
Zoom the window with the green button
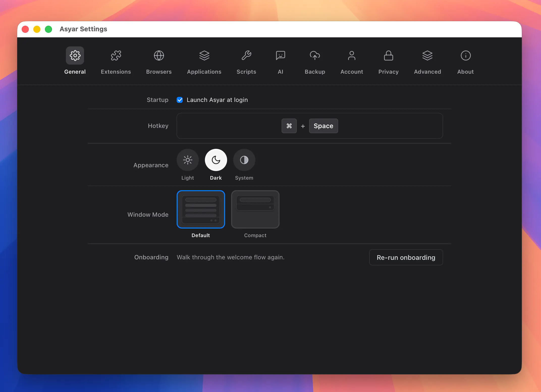click(x=48, y=29)
